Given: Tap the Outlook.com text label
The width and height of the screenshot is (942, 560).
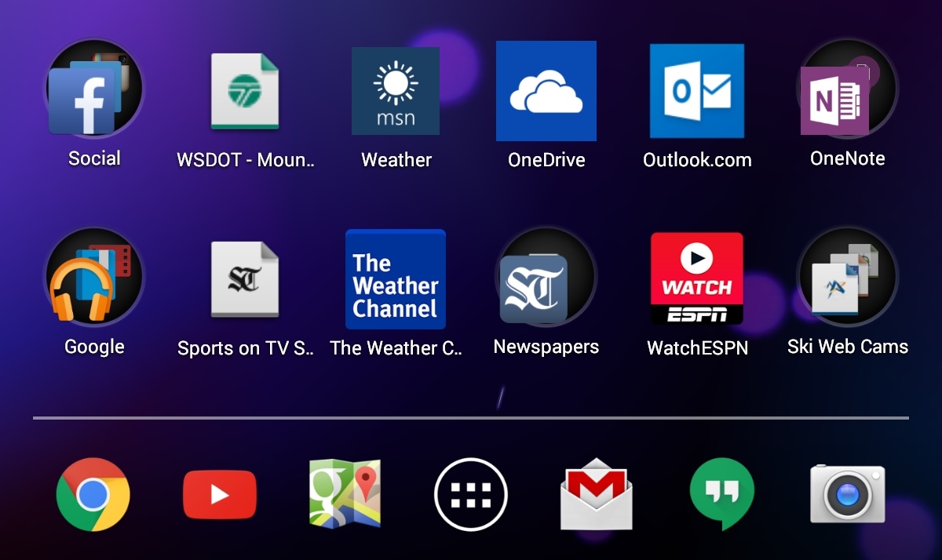Looking at the screenshot, I should (697, 160).
